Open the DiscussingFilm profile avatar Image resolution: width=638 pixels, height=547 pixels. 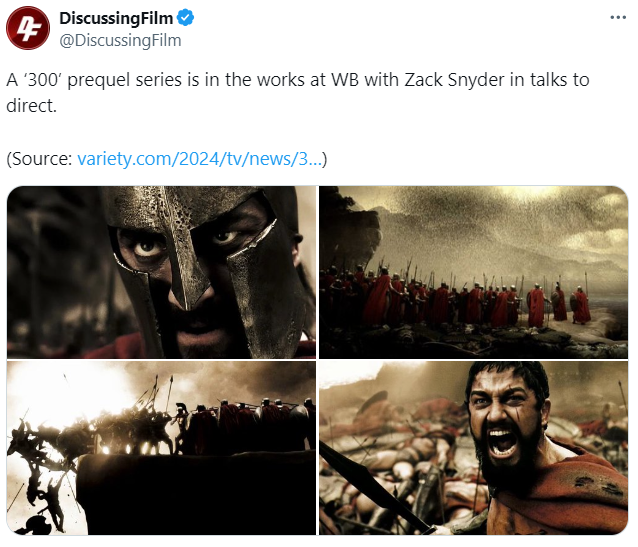click(x=28, y=28)
